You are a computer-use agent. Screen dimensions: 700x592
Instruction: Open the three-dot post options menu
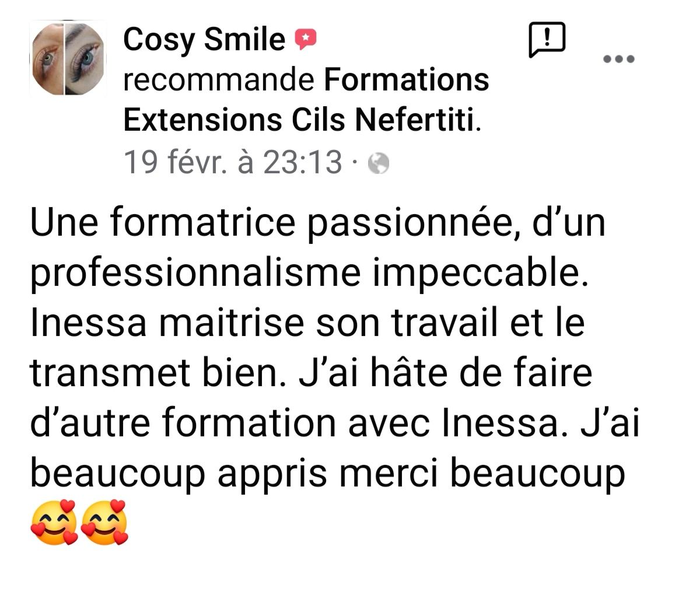point(618,59)
